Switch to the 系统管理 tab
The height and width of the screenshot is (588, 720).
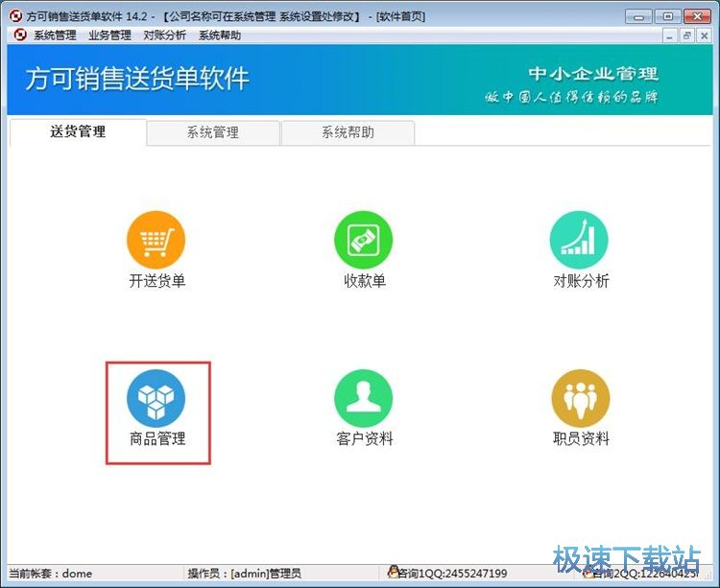click(x=212, y=132)
